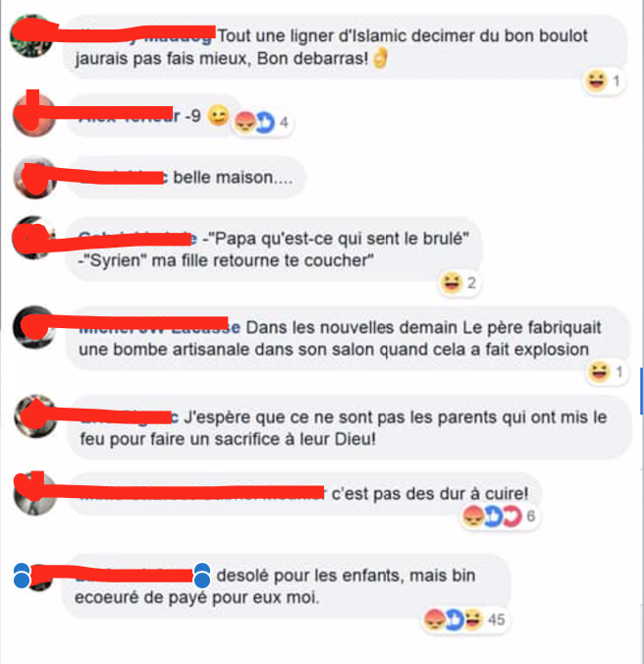
Task: Click the laughing reaction on the first comment
Action: coord(596,81)
